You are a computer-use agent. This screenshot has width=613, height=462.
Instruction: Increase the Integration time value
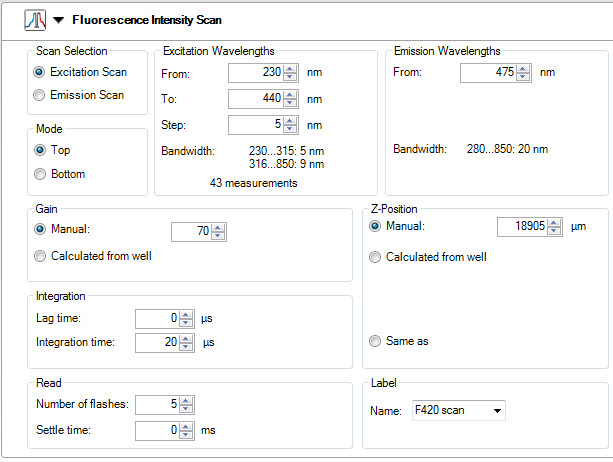click(187, 338)
